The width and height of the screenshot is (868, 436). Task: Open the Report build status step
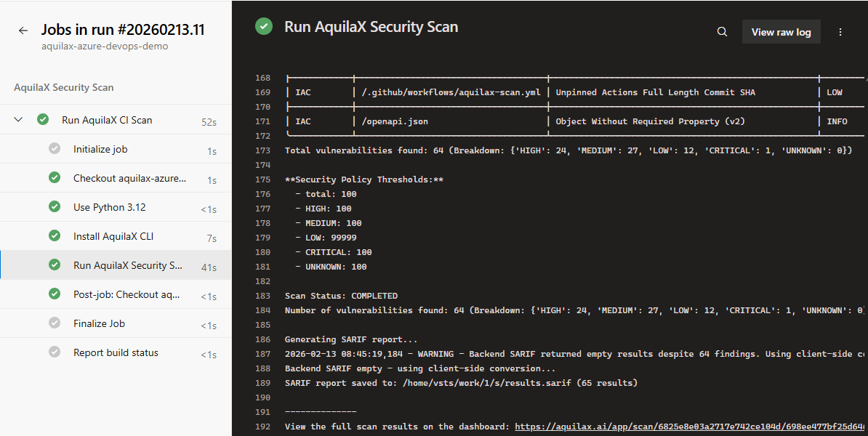[116, 352]
